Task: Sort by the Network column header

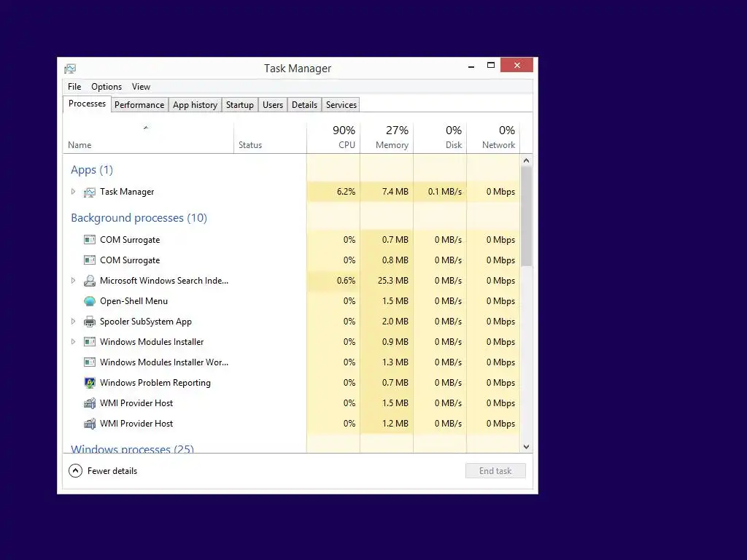Action: coord(493,138)
